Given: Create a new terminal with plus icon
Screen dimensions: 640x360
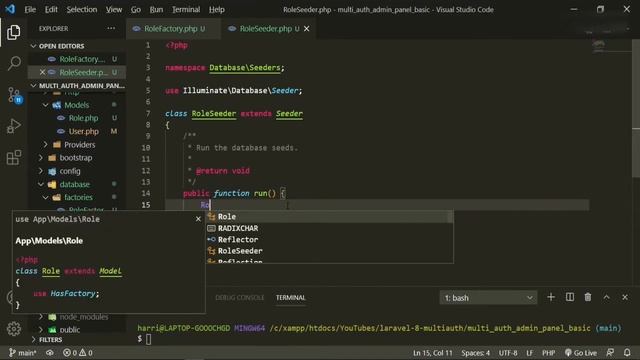Looking at the screenshot, I should coord(551,297).
